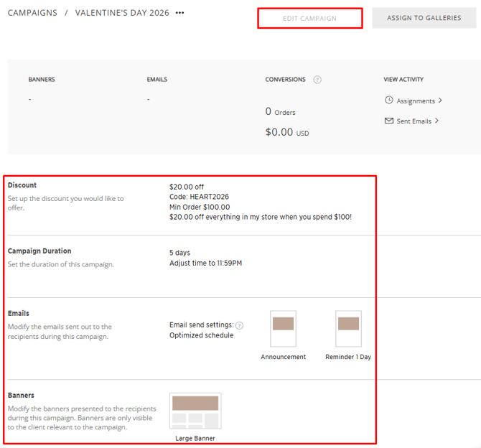Viewport: 481px width, 448px height.
Task: Click the Optimized schedule setting text
Action: 201,335
